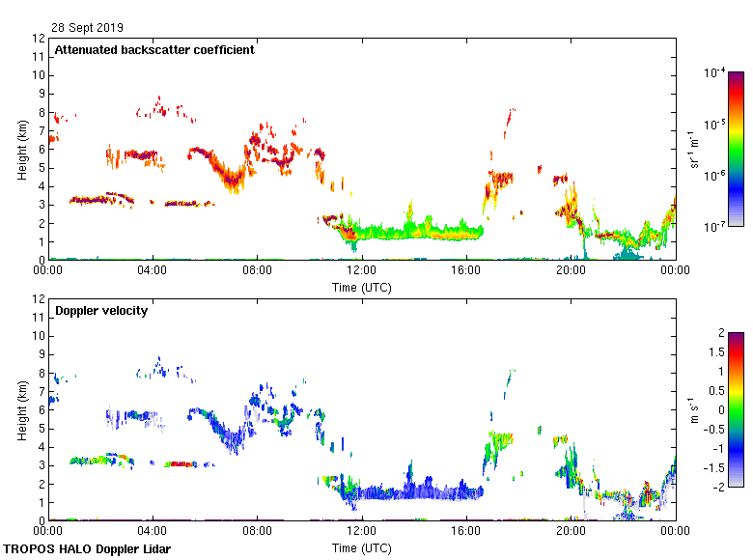Select the Attenuated backscatter coefficient plot title
The width and height of the screenshot is (753, 560).
(x=154, y=50)
